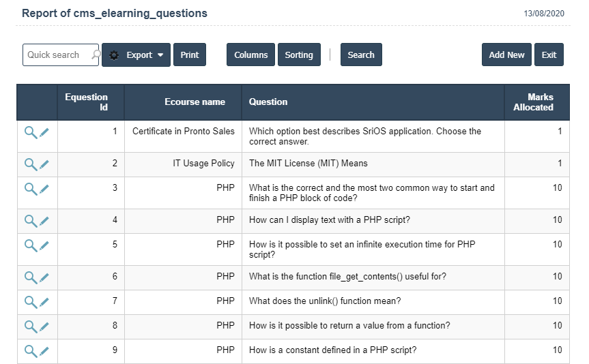Edit question 9 about PHP constants

pos(44,351)
